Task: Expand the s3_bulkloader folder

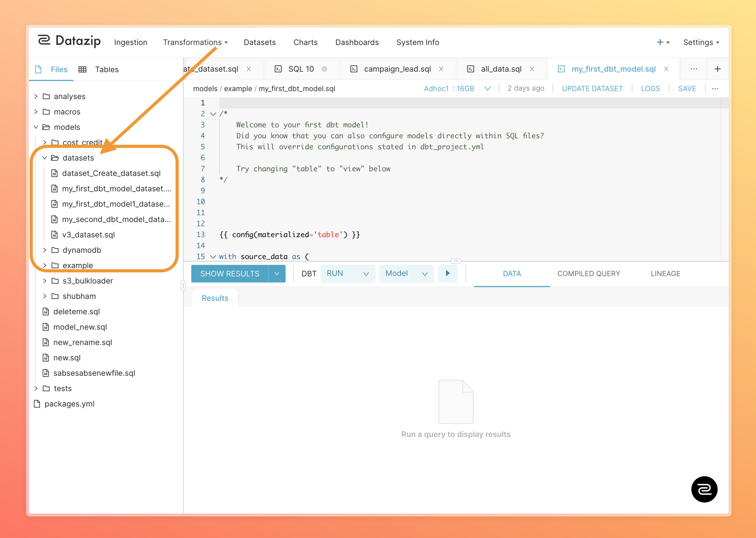Action: 45,281
